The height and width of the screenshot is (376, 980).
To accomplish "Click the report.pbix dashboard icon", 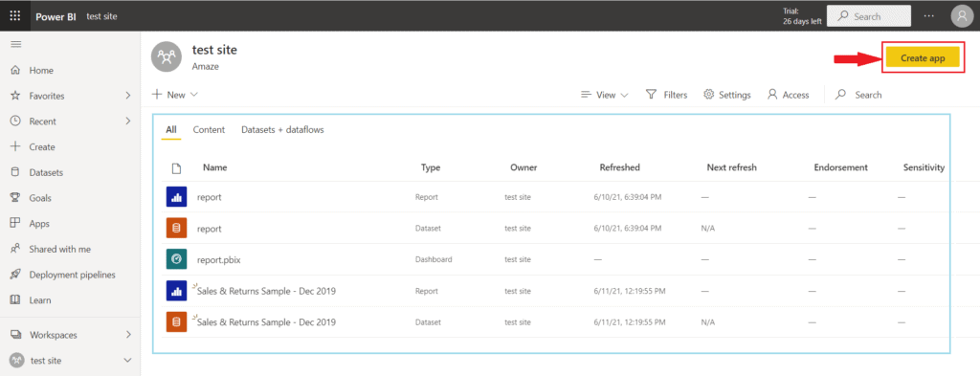I will (x=176, y=259).
